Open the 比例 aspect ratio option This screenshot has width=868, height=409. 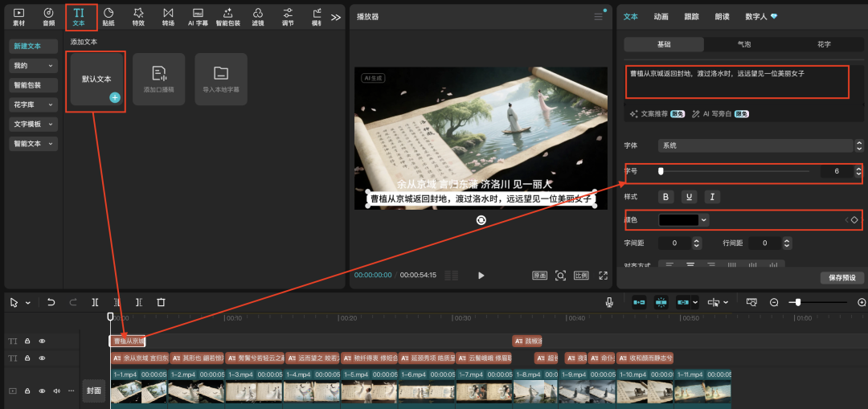pyautogui.click(x=581, y=276)
